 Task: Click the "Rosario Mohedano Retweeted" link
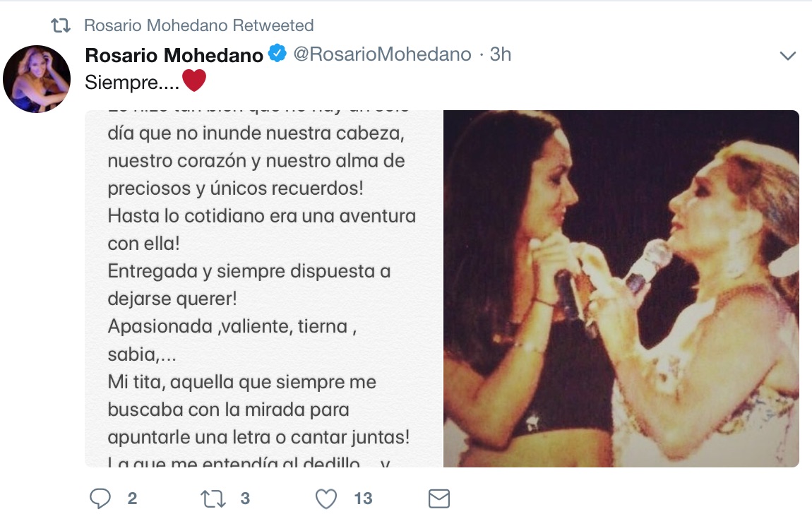pos(198,25)
